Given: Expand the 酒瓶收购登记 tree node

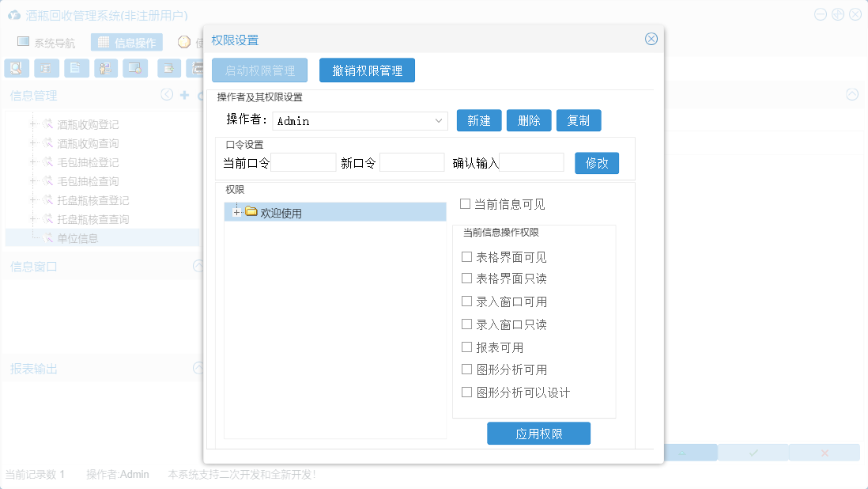Looking at the screenshot, I should (x=32, y=124).
